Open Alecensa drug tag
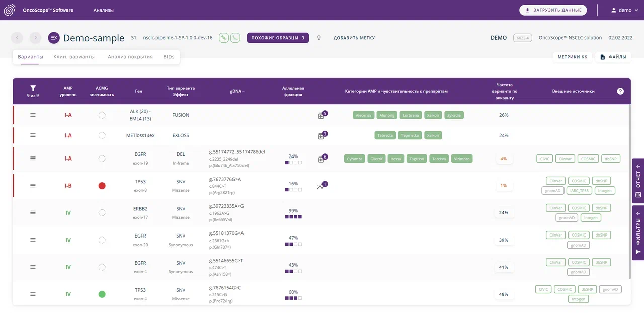This screenshot has height=313, width=644. click(x=364, y=115)
